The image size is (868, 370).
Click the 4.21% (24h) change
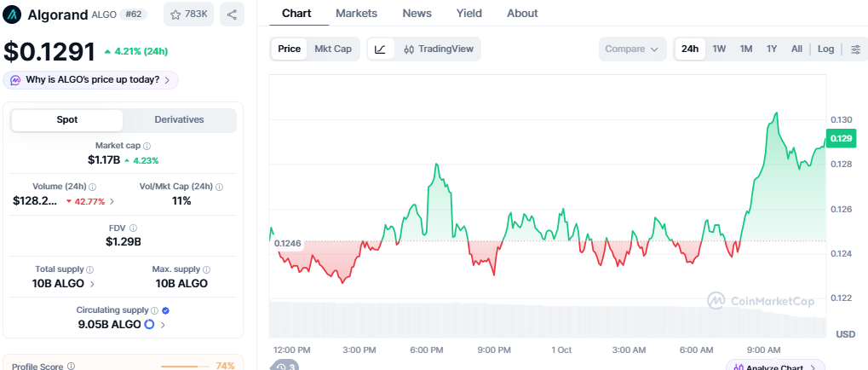pyautogui.click(x=135, y=51)
